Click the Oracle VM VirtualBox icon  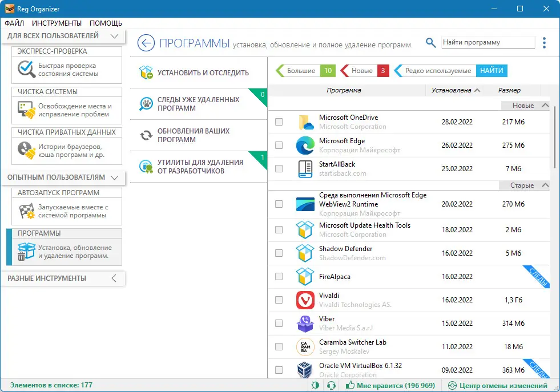click(x=305, y=370)
